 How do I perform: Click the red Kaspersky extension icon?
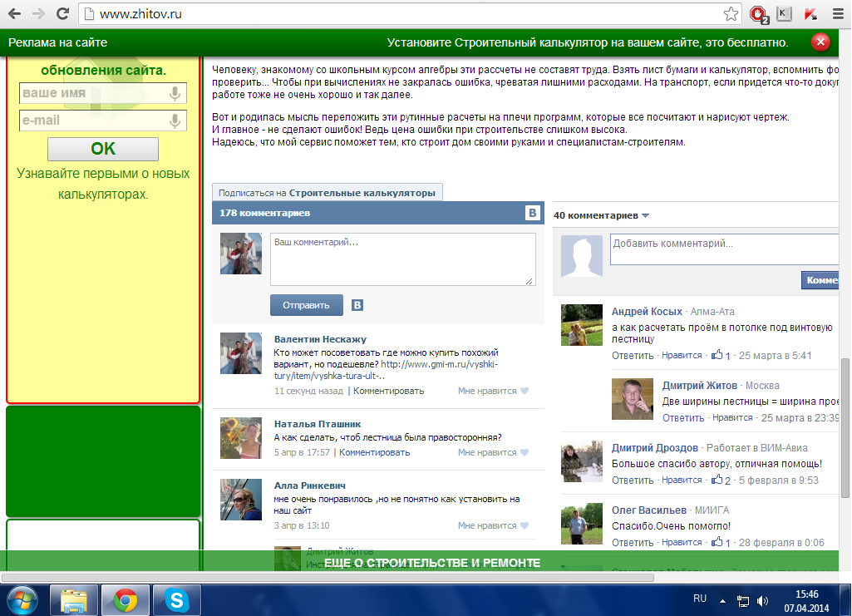pos(810,14)
